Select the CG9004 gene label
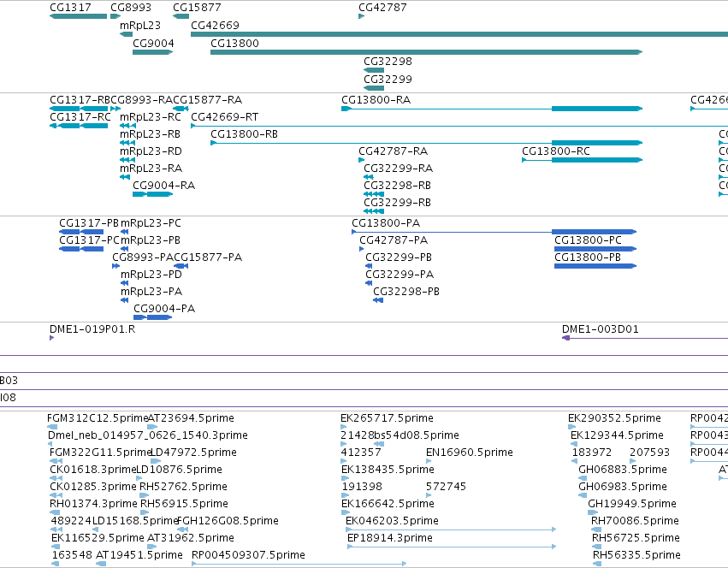The width and height of the screenshot is (728, 568). (153, 43)
